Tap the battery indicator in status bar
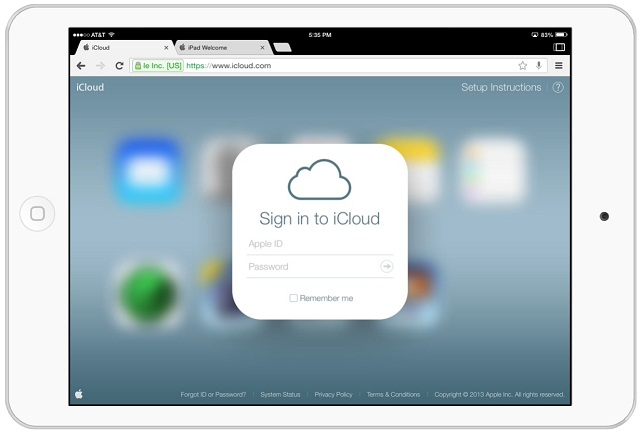This screenshot has height=433, width=640. pyautogui.click(x=561, y=35)
